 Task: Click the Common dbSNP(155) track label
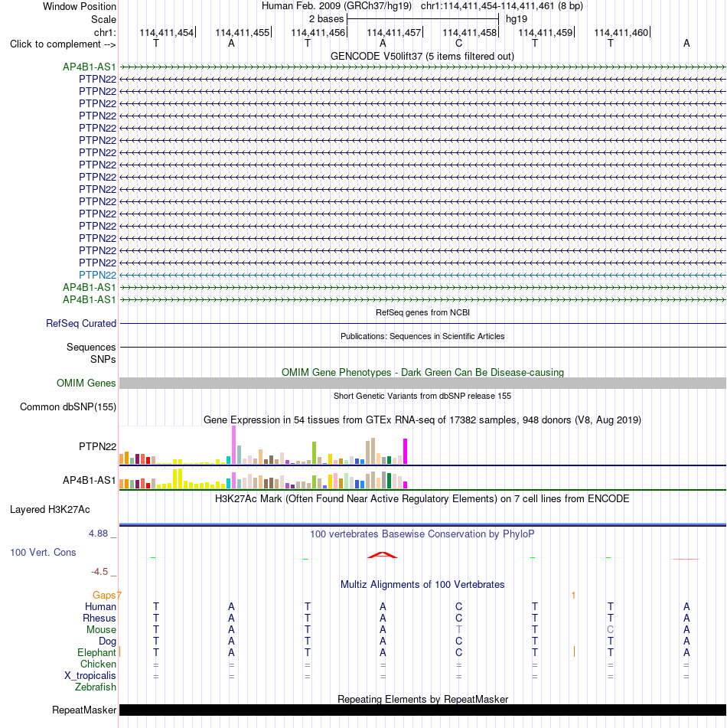click(x=68, y=406)
